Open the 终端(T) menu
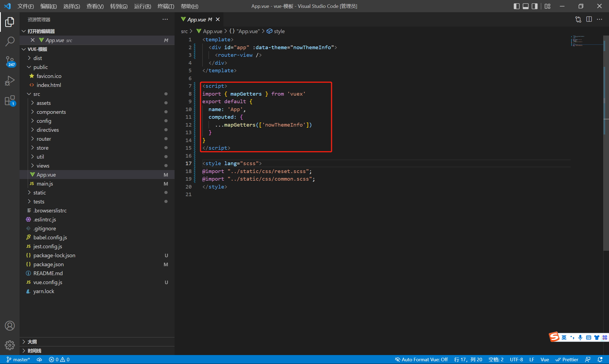The height and width of the screenshot is (364, 609). pyautogui.click(x=166, y=6)
